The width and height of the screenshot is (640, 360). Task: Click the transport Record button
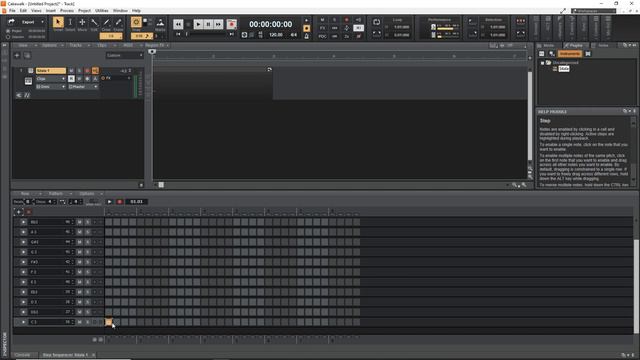(x=231, y=24)
